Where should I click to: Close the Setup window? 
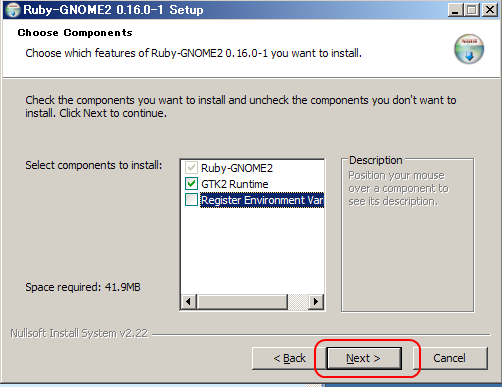click(490, 10)
